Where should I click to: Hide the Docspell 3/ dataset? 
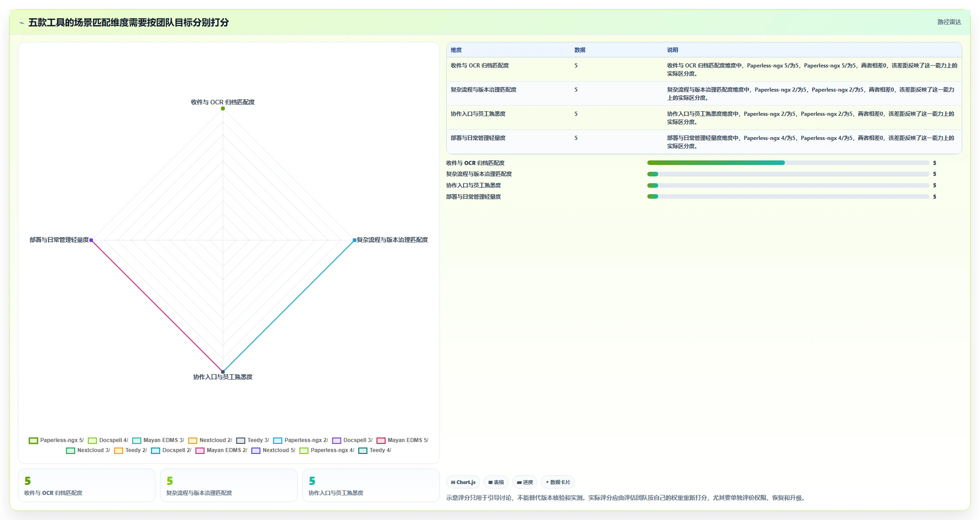(x=352, y=440)
